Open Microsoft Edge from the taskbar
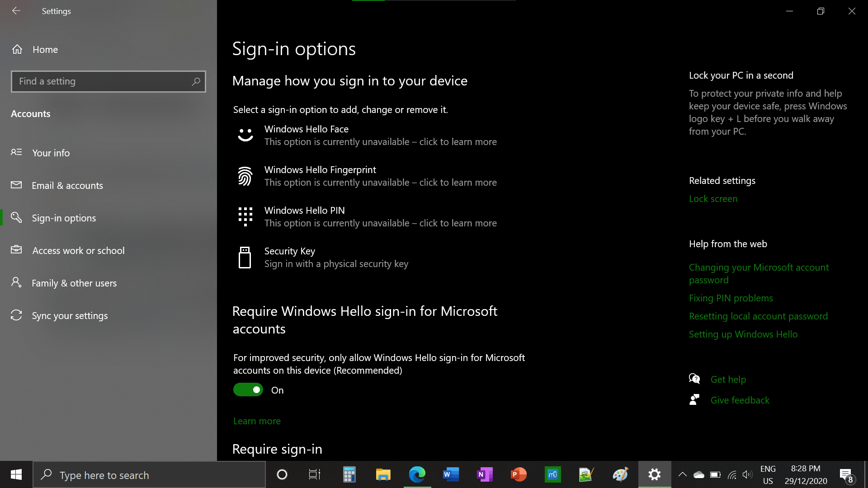 point(417,474)
